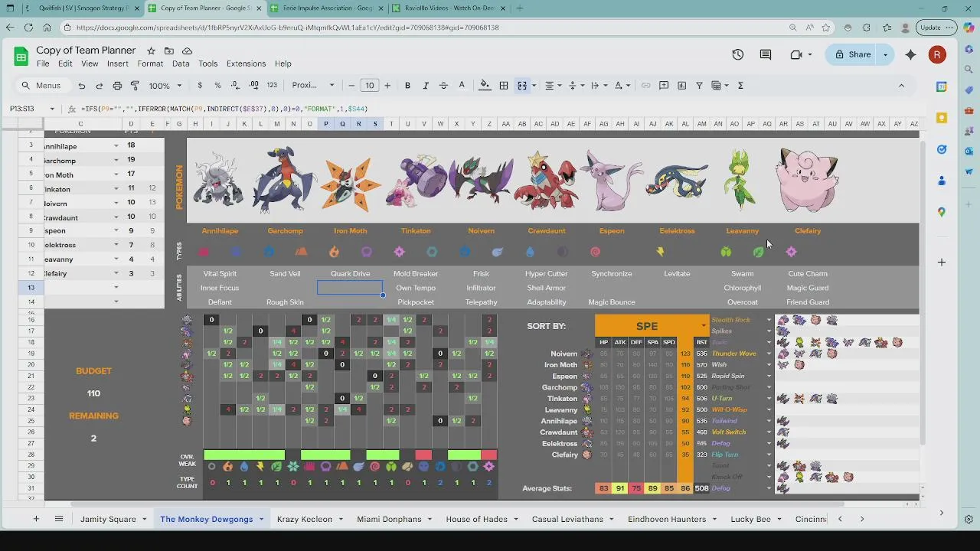Open the Share options dropdown arrow
The width and height of the screenshot is (980, 551).
pos(886,54)
